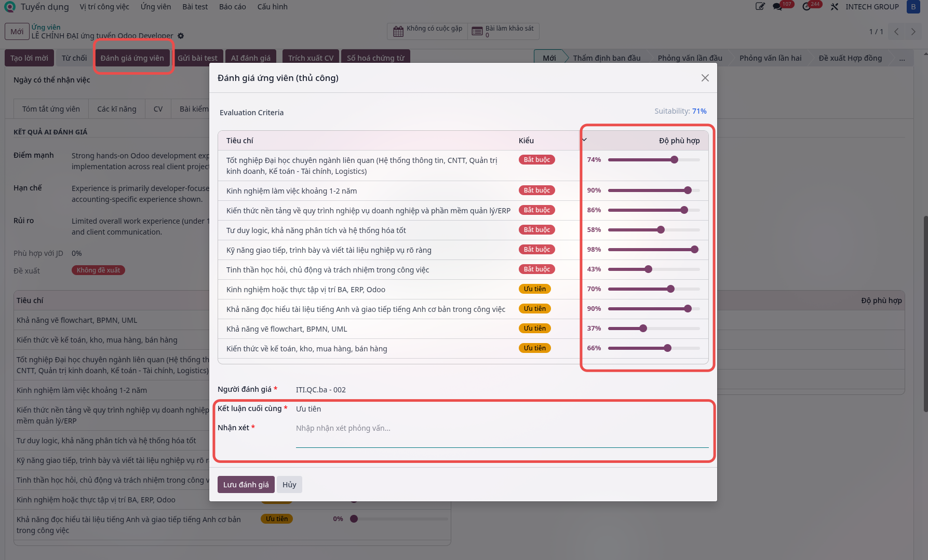Adjust the 37% flowchart, BPMN, UML slider
The image size is (928, 560).
click(x=654, y=329)
